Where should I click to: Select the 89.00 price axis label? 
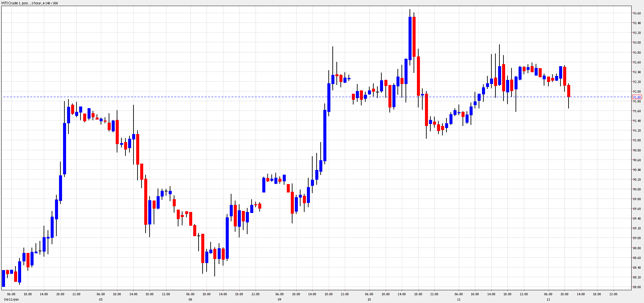(x=637, y=238)
